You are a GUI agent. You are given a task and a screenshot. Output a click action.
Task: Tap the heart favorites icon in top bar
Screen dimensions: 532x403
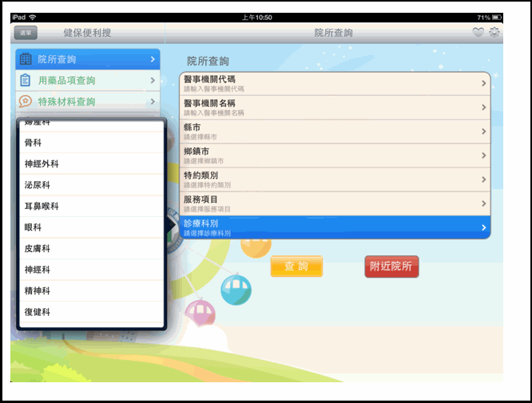478,33
